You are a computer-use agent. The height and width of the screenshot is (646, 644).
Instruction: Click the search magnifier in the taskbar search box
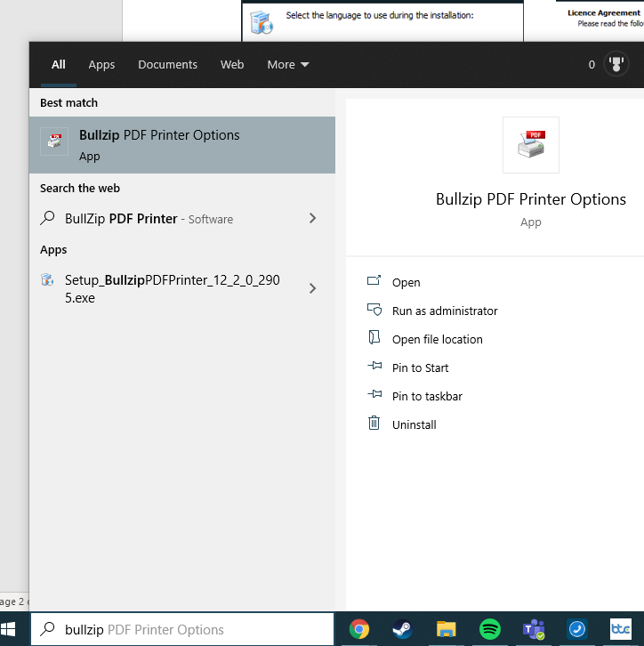coord(47,629)
